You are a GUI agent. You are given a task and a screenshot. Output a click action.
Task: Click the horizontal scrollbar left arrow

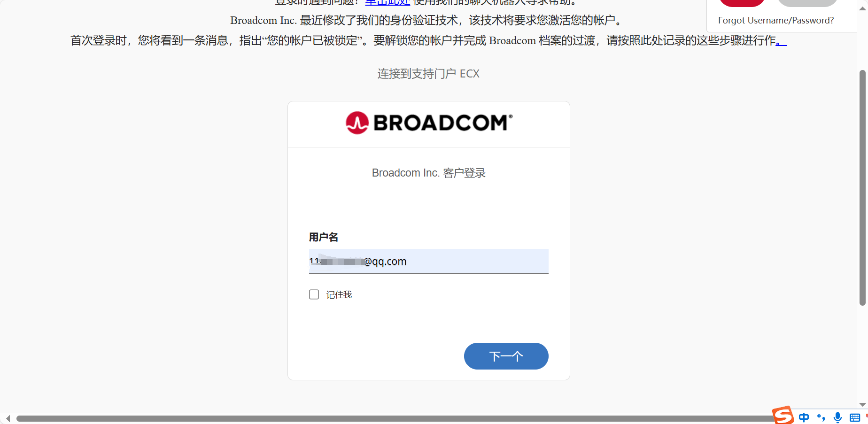(x=8, y=418)
